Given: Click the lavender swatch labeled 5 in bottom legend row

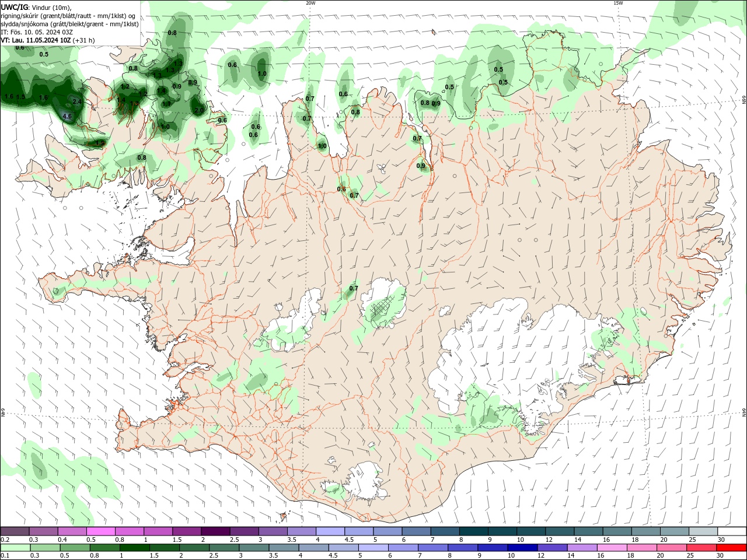Looking at the screenshot, I should 373,548.
